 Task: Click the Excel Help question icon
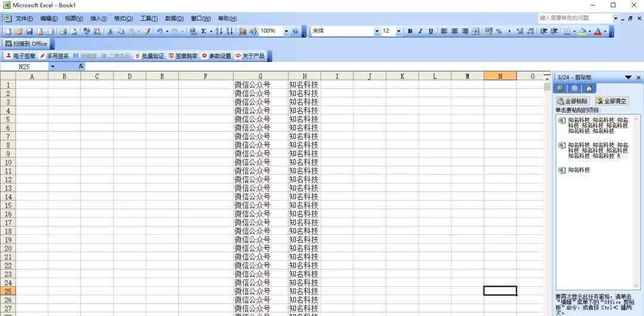pyautogui.click(x=295, y=31)
